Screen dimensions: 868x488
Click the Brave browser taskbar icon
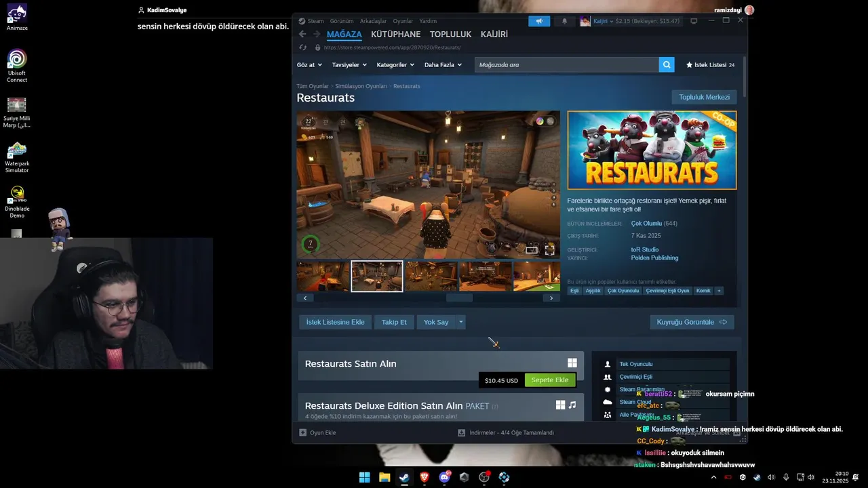click(x=425, y=477)
